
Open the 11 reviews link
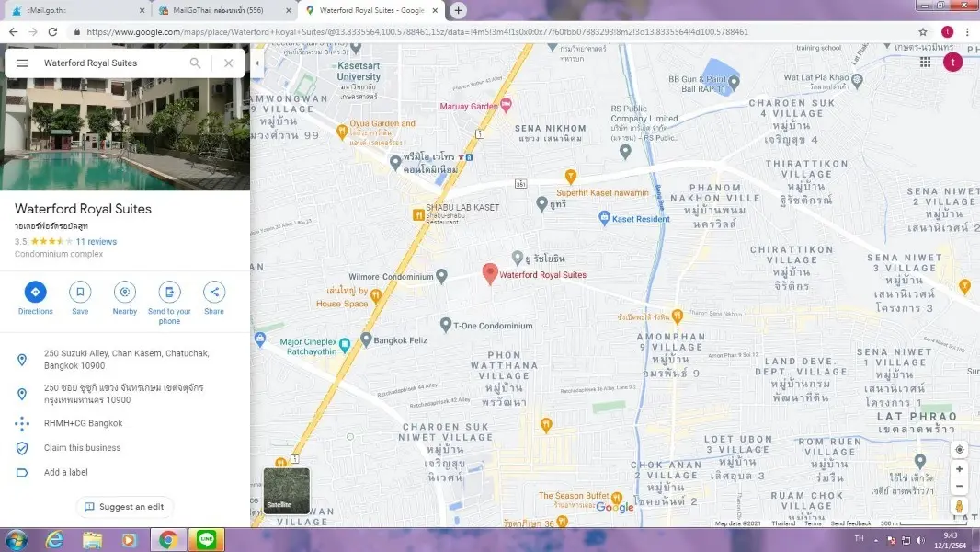97,242
